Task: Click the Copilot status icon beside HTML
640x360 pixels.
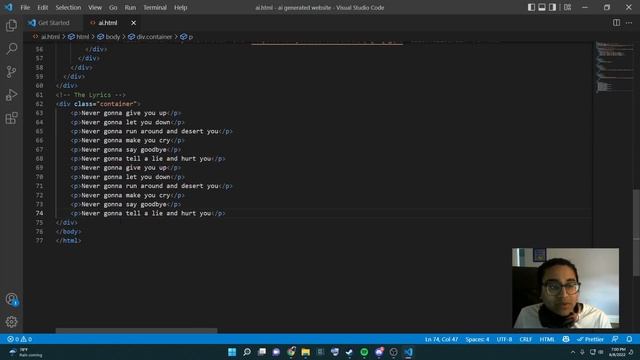Action: [566, 339]
